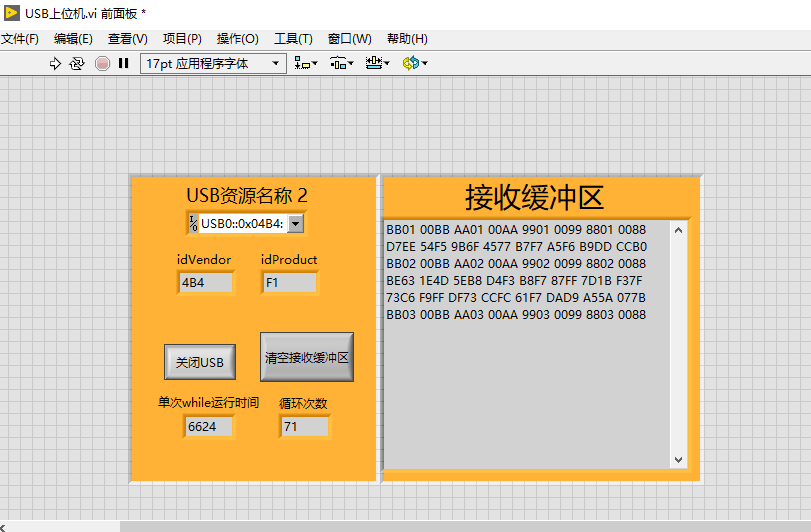Expand the USB resource name dropdown arrow

coord(295,223)
